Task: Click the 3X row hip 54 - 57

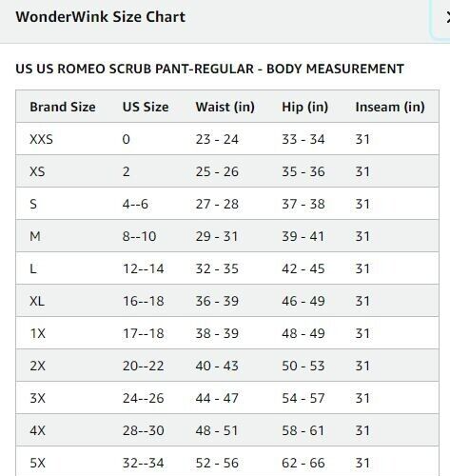Action: pyautogui.click(x=303, y=398)
